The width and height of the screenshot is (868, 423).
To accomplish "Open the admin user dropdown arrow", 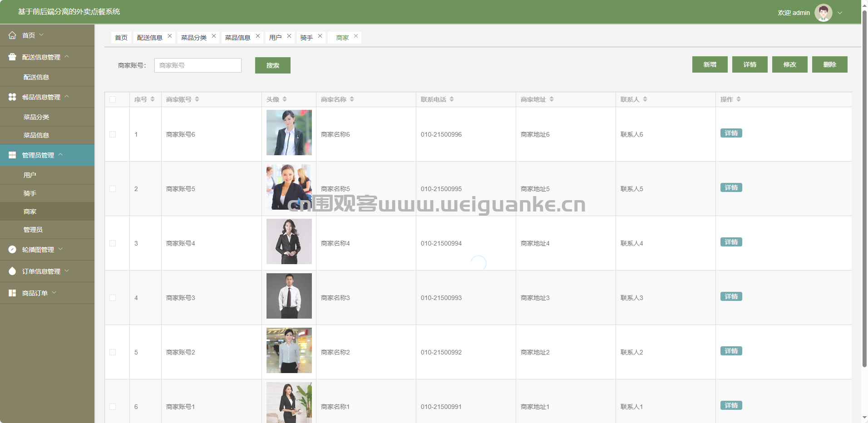I will (840, 13).
